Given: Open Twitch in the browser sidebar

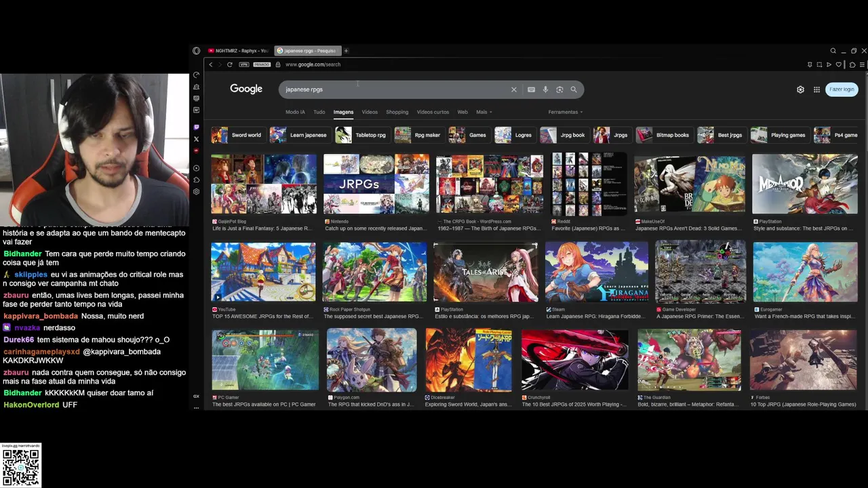Looking at the screenshot, I should (x=197, y=127).
